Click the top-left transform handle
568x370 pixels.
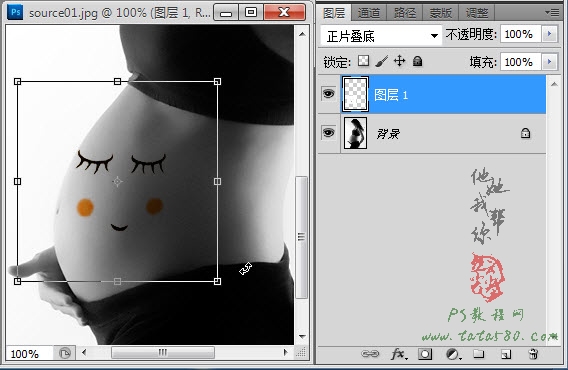point(17,81)
